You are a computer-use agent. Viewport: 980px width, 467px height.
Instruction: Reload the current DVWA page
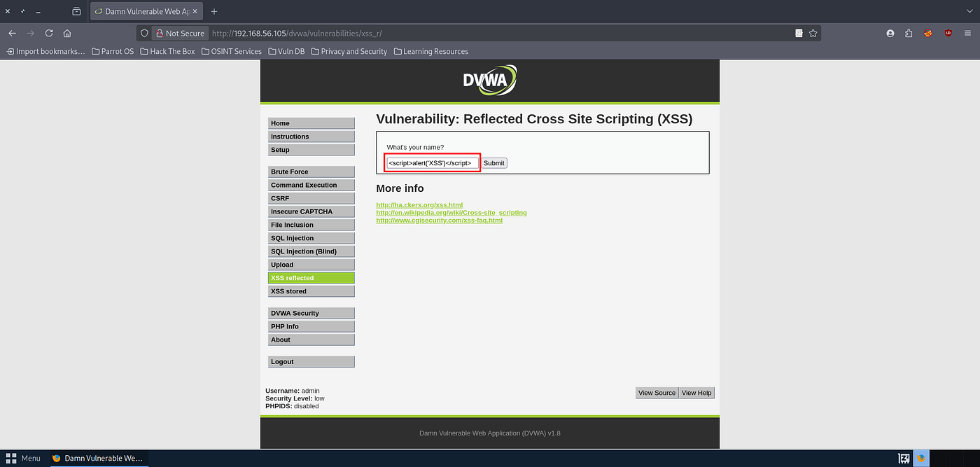[49, 33]
